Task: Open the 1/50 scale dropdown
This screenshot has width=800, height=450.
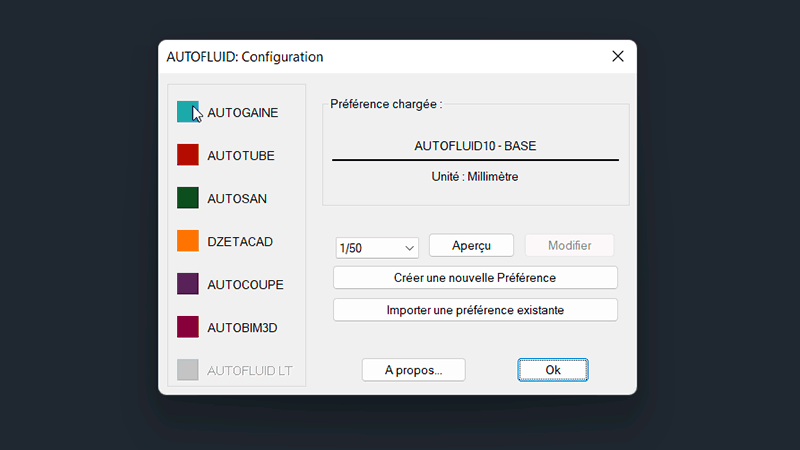Action: click(x=377, y=248)
